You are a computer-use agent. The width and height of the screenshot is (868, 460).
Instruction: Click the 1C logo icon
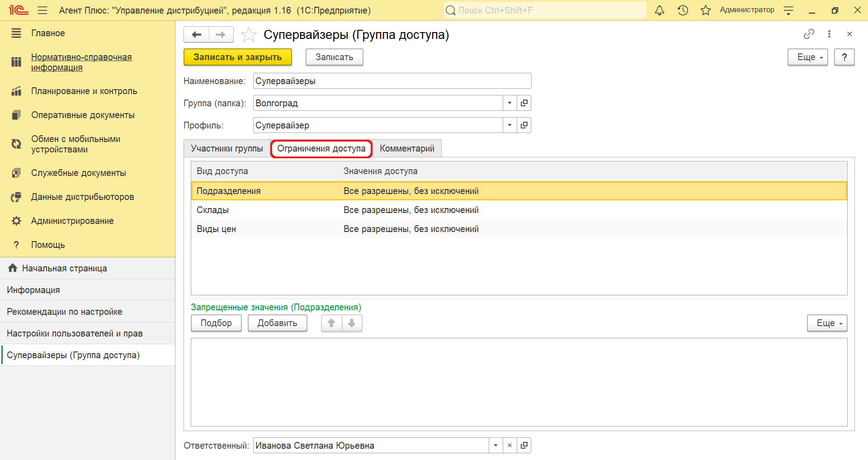[x=19, y=10]
